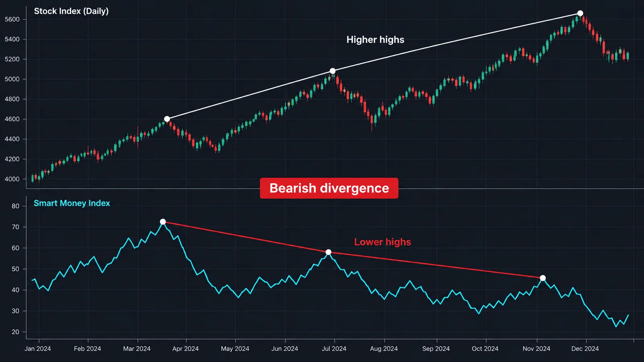The height and width of the screenshot is (362, 644).
Task: Click the 'Oct 2024' axis label
Action: [485, 349]
